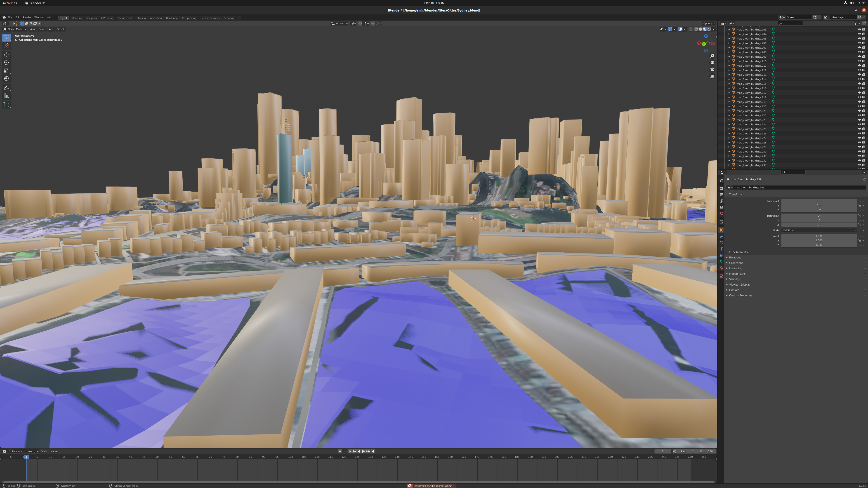Open the Material properties tab

721,268
